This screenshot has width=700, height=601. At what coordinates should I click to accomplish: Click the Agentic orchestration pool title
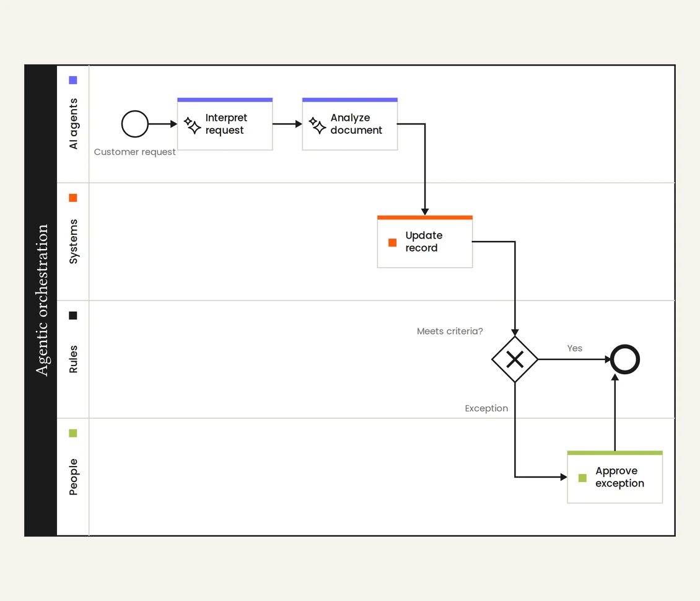pyautogui.click(x=42, y=300)
